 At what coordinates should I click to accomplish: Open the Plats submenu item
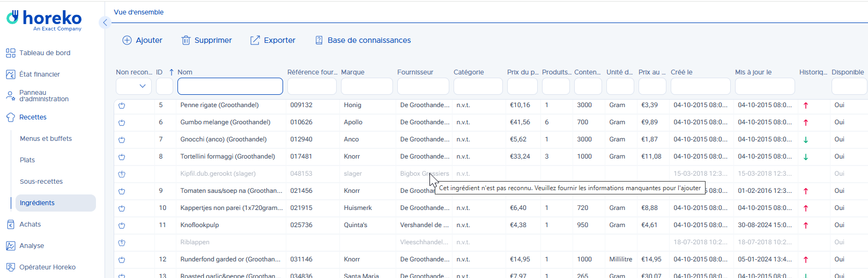pyautogui.click(x=27, y=160)
